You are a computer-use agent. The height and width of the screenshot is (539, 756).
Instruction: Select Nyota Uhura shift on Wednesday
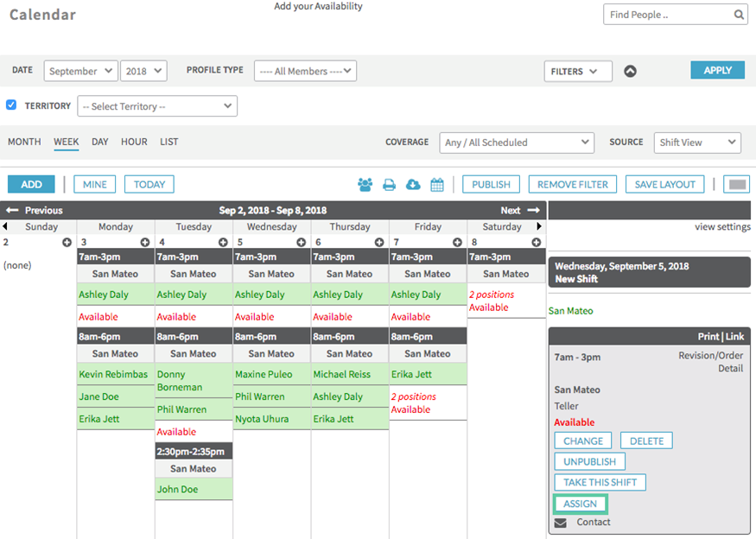tap(272, 419)
